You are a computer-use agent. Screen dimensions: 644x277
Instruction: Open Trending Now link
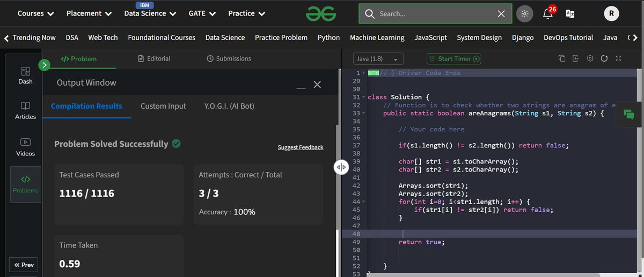point(34,38)
